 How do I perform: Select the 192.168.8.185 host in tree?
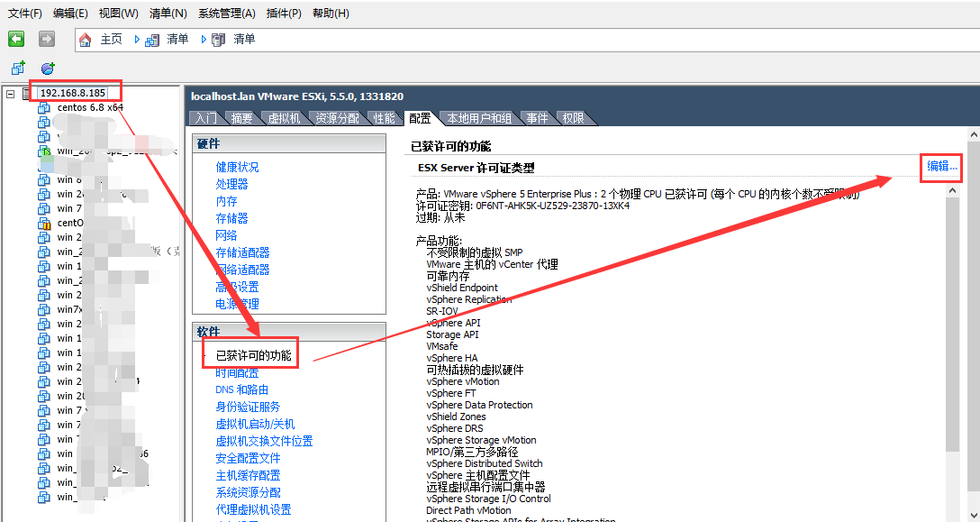pos(73,93)
